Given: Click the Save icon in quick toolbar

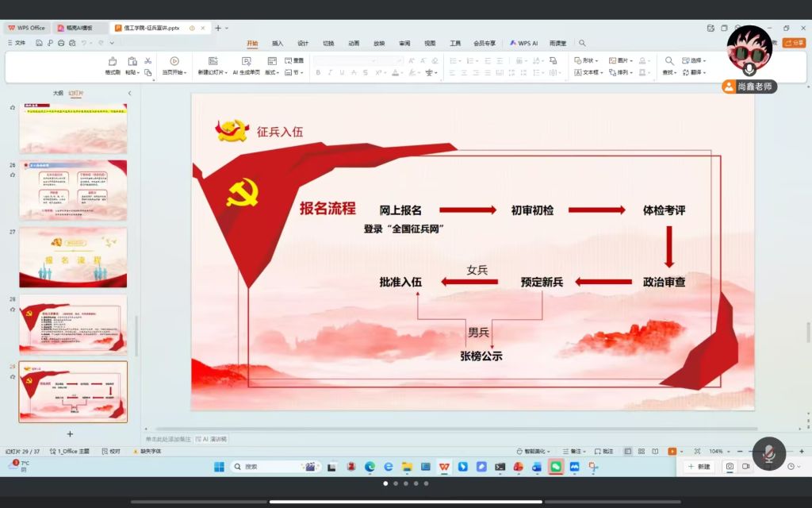Looking at the screenshot, I should [x=39, y=43].
